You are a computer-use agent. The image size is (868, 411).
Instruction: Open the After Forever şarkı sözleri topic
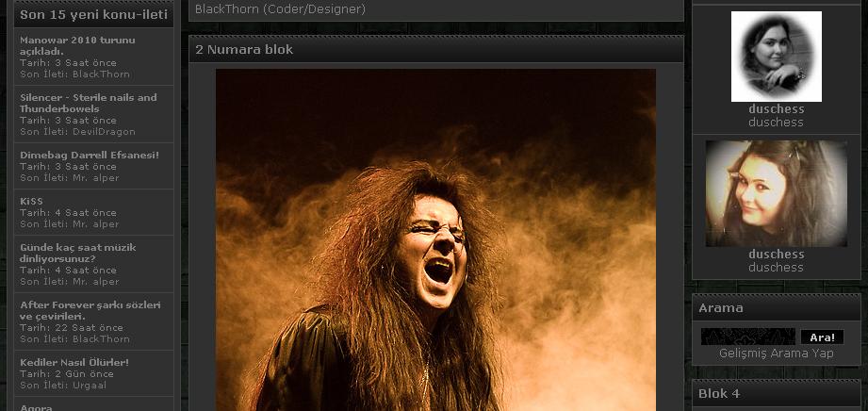[90, 310]
